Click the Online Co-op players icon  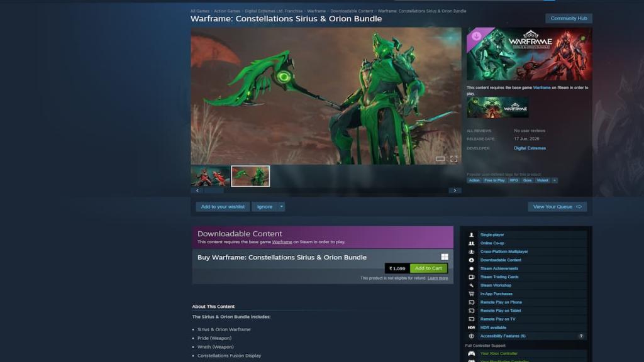[x=471, y=243]
